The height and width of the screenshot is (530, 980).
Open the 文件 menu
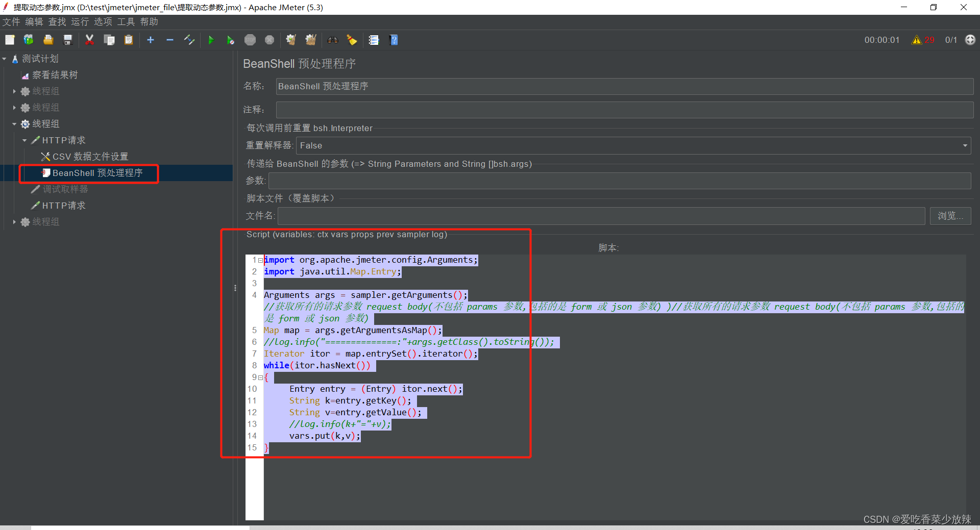tap(11, 22)
